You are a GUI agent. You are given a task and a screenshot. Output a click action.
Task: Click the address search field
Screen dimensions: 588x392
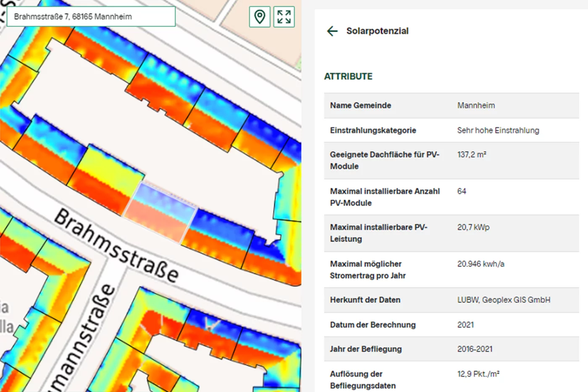click(x=91, y=17)
